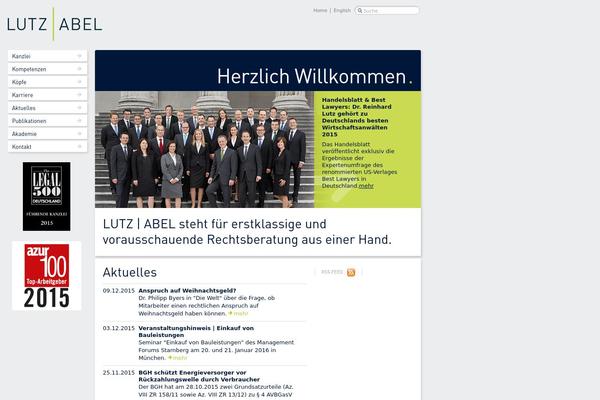
Task: Go to the Home link
Action: tap(320, 10)
